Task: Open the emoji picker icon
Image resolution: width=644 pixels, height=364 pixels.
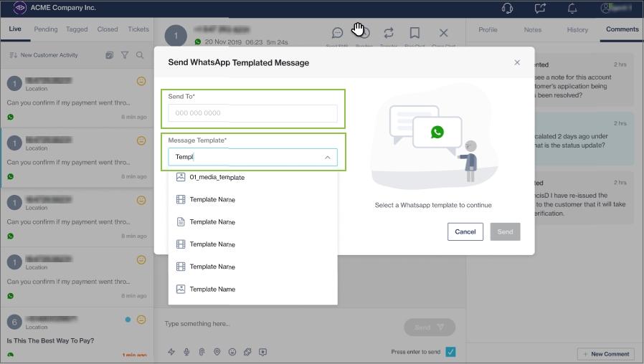Action: (232, 352)
